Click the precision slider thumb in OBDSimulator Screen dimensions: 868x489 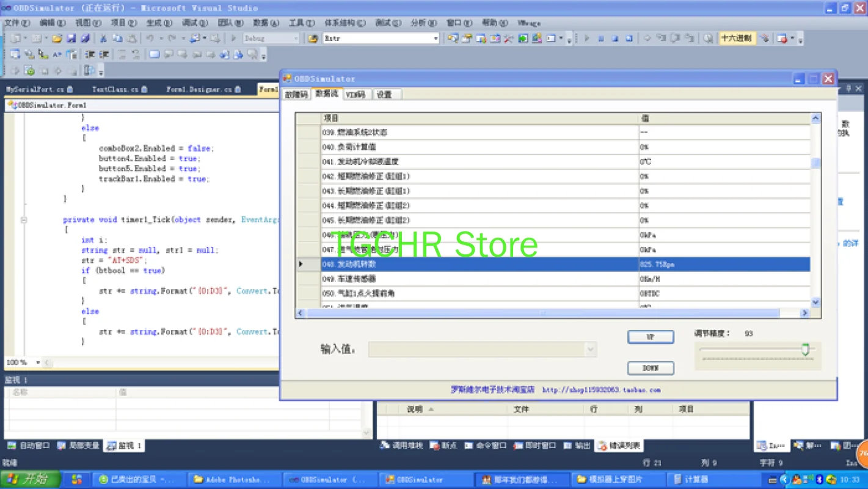[806, 350]
